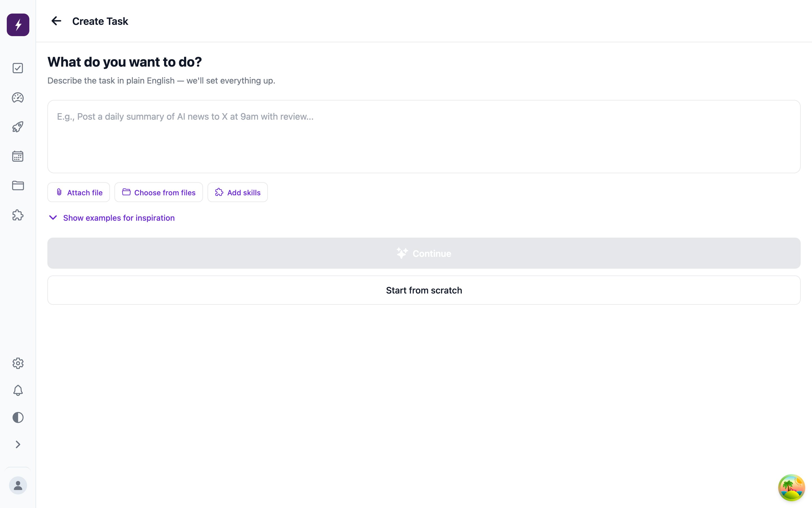This screenshot has height=508, width=812.
Task: Open the dashboard gauge icon in sidebar
Action: [x=18, y=98]
